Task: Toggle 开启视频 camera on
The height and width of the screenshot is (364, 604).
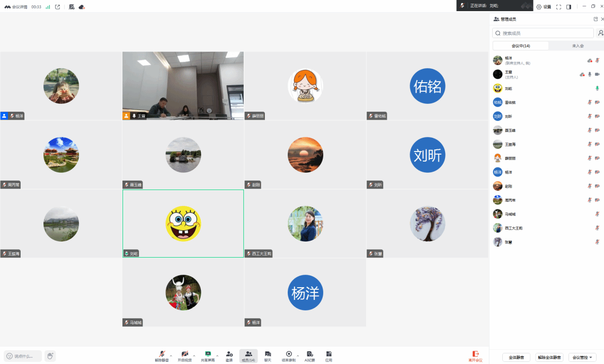Action: pos(184,354)
